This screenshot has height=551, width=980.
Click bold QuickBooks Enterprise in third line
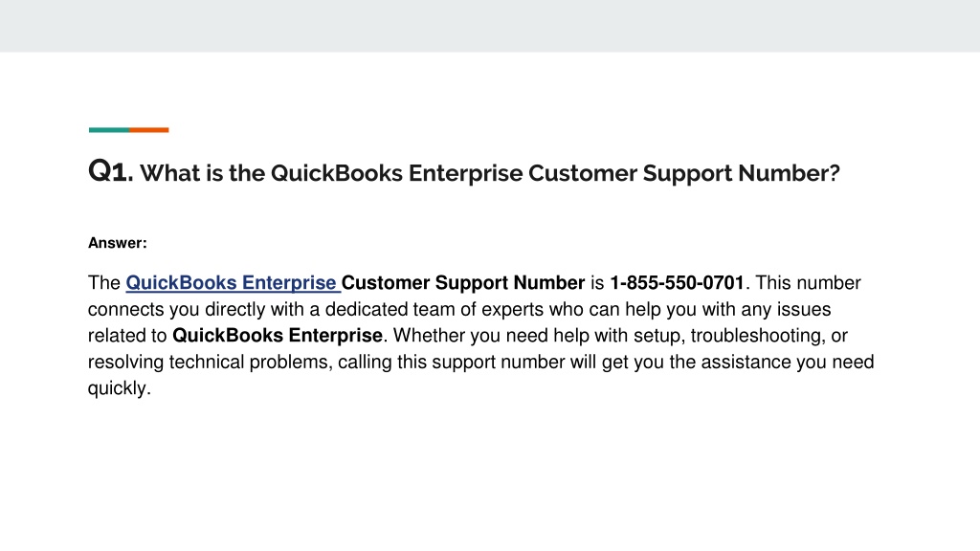[278, 336]
